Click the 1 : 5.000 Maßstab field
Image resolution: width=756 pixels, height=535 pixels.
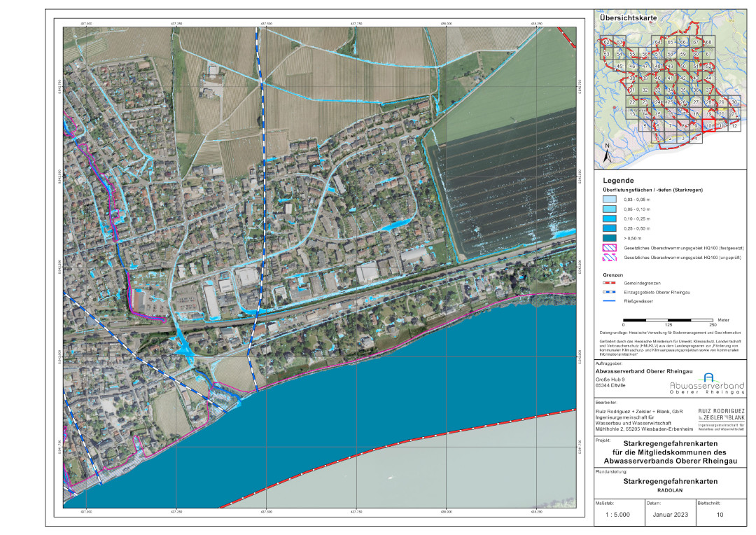point(617,513)
